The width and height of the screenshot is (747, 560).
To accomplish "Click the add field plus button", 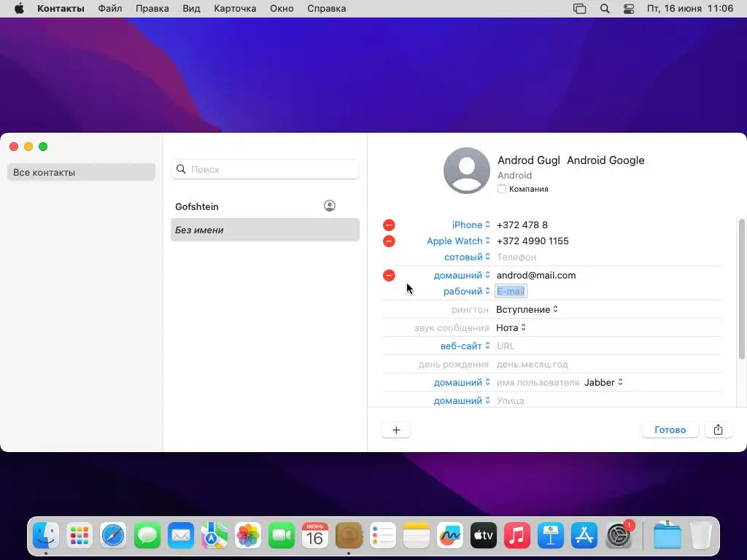I will pyautogui.click(x=396, y=430).
